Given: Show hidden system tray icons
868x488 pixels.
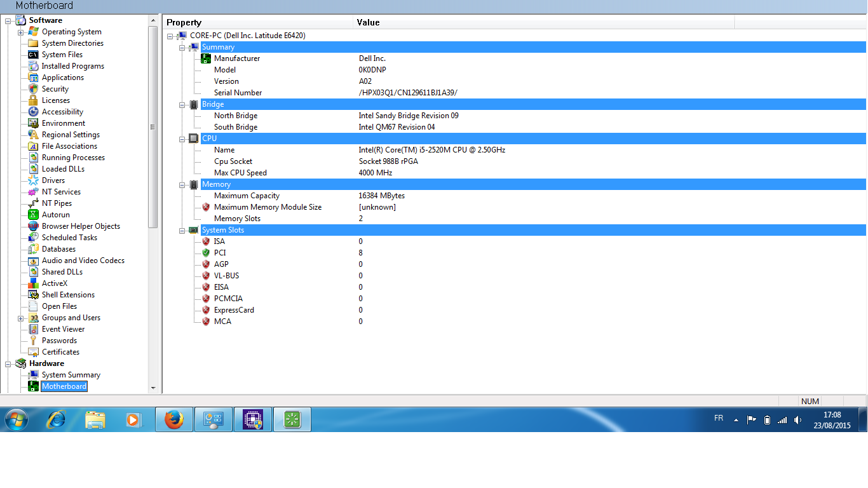Looking at the screenshot, I should (x=736, y=420).
